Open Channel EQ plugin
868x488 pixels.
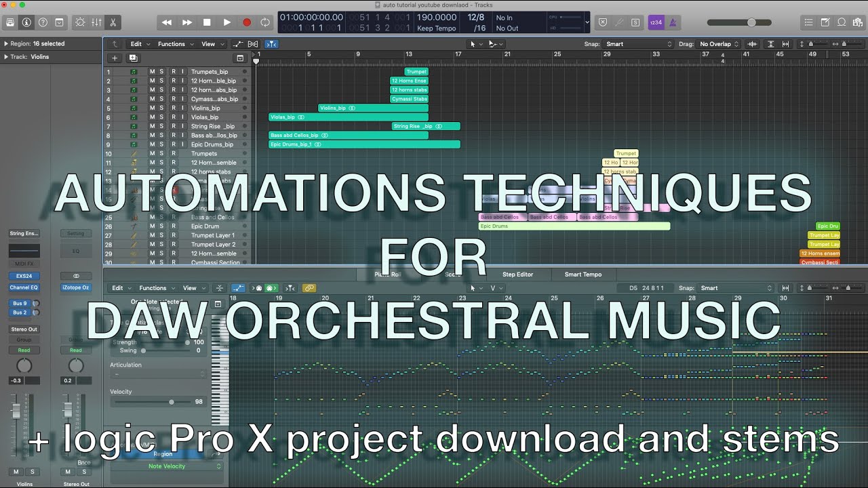[24, 287]
